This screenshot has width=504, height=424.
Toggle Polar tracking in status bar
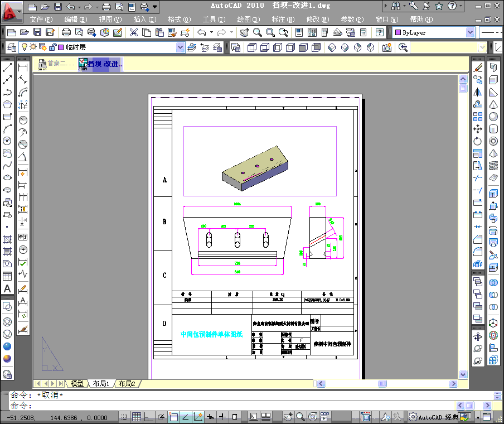(x=161, y=417)
